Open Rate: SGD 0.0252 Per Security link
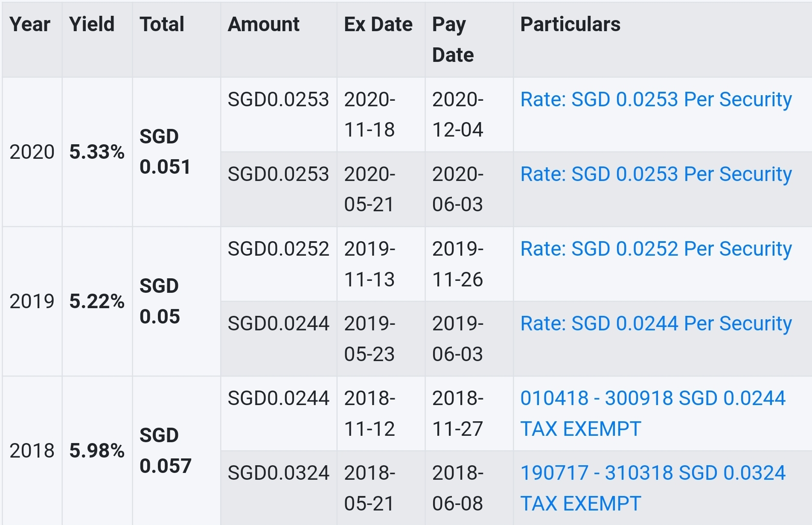 point(656,249)
